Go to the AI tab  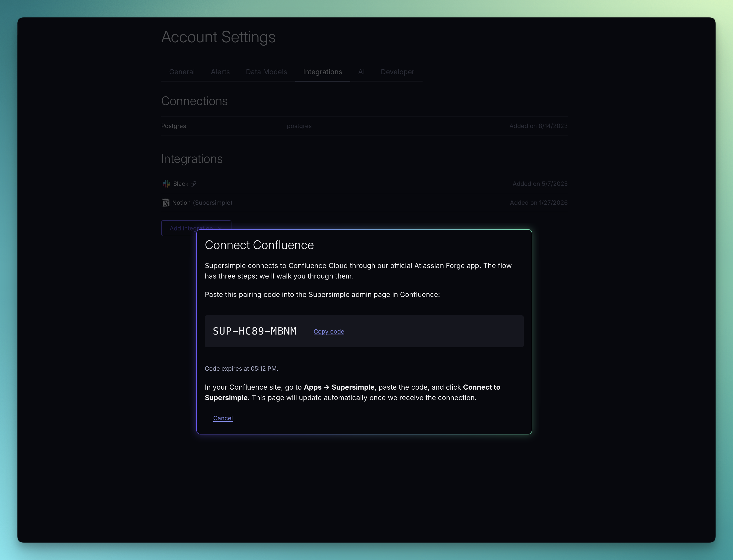[361, 72]
